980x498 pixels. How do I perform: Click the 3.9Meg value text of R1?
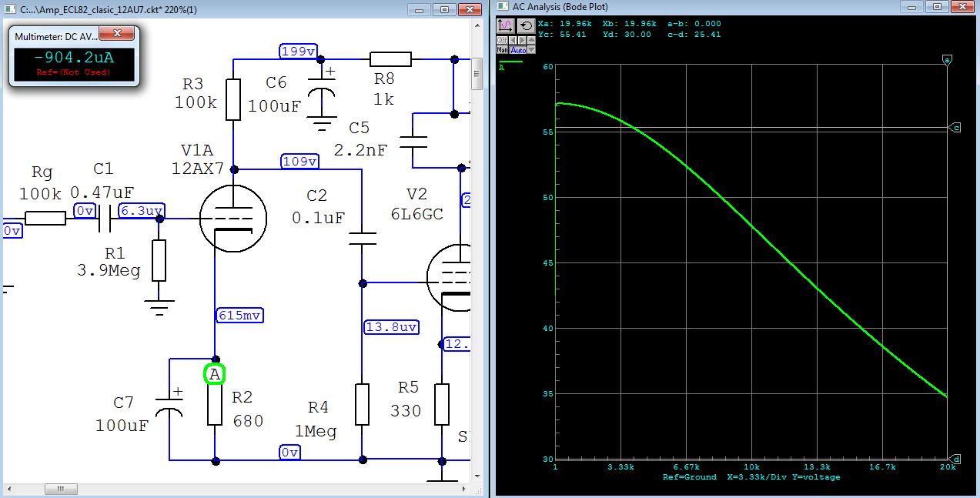click(x=109, y=270)
